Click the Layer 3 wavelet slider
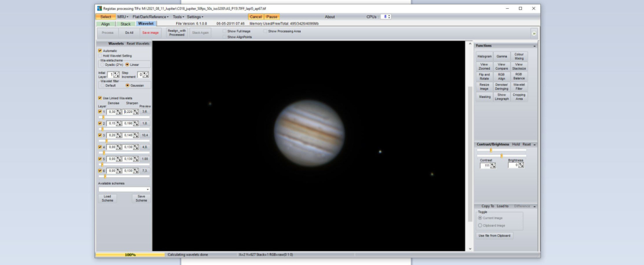Viewport: 644px width, 265px height. [x=124, y=141]
